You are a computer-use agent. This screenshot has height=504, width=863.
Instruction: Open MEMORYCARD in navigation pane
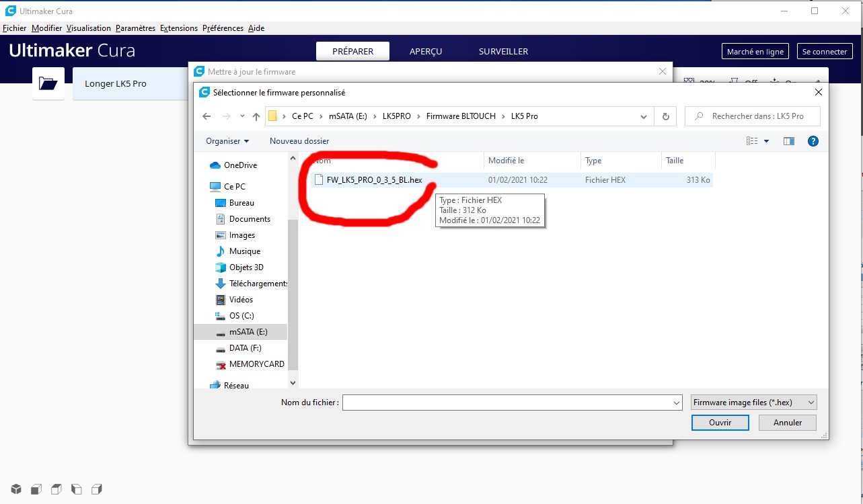257,364
